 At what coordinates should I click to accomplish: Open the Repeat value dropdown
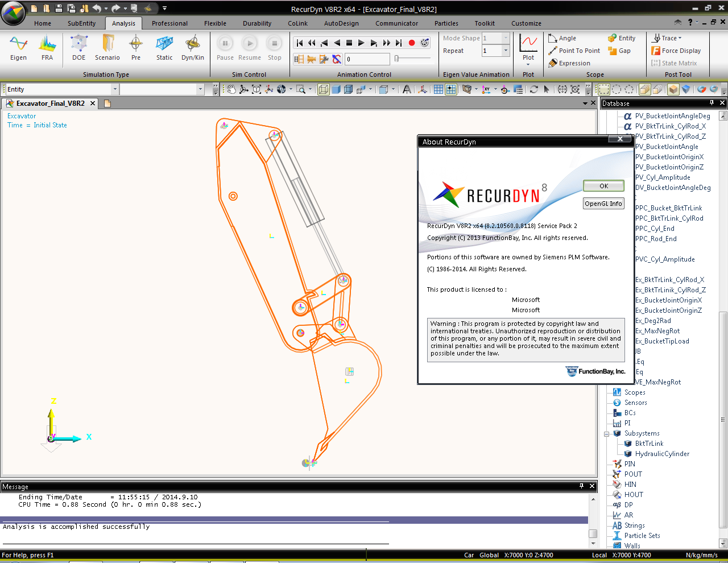(x=506, y=51)
